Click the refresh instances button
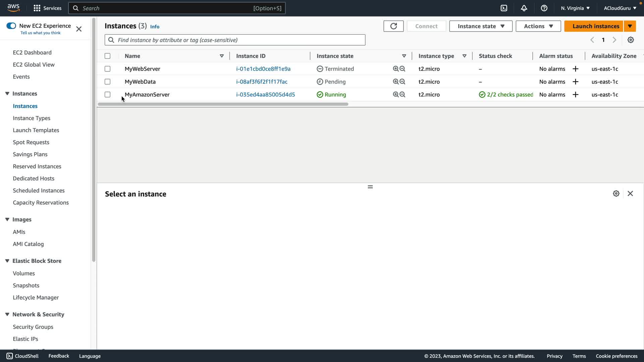644x362 pixels. coord(393,26)
